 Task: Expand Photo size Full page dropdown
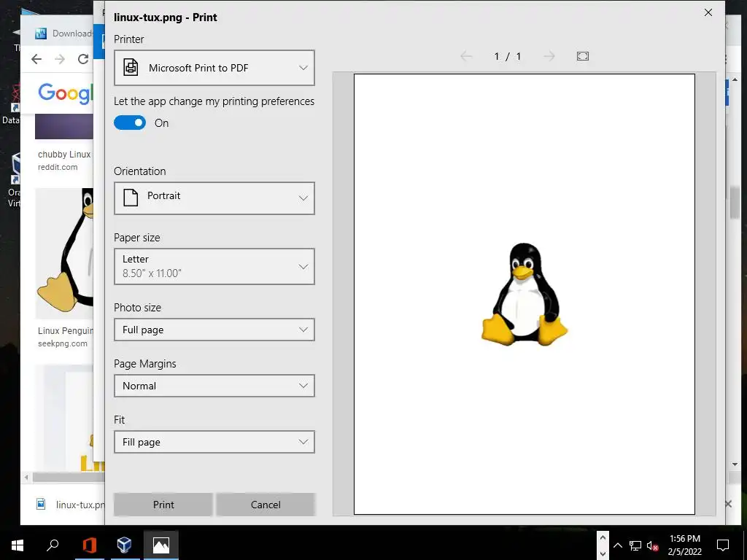[x=214, y=330]
